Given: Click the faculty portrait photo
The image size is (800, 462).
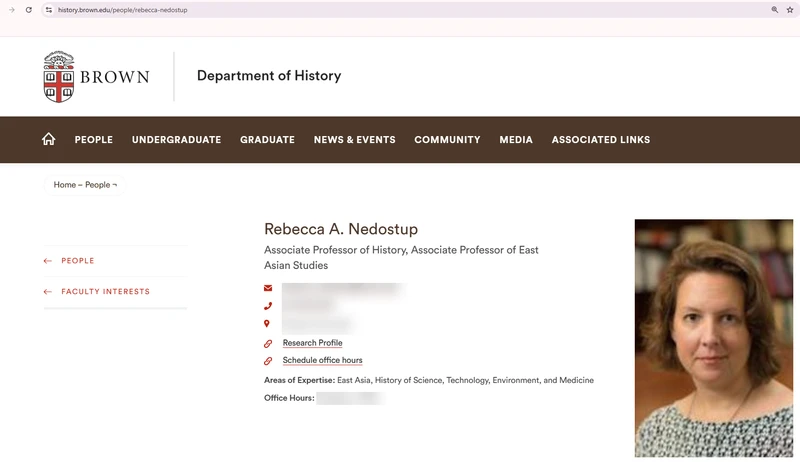Looking at the screenshot, I should tap(714, 338).
